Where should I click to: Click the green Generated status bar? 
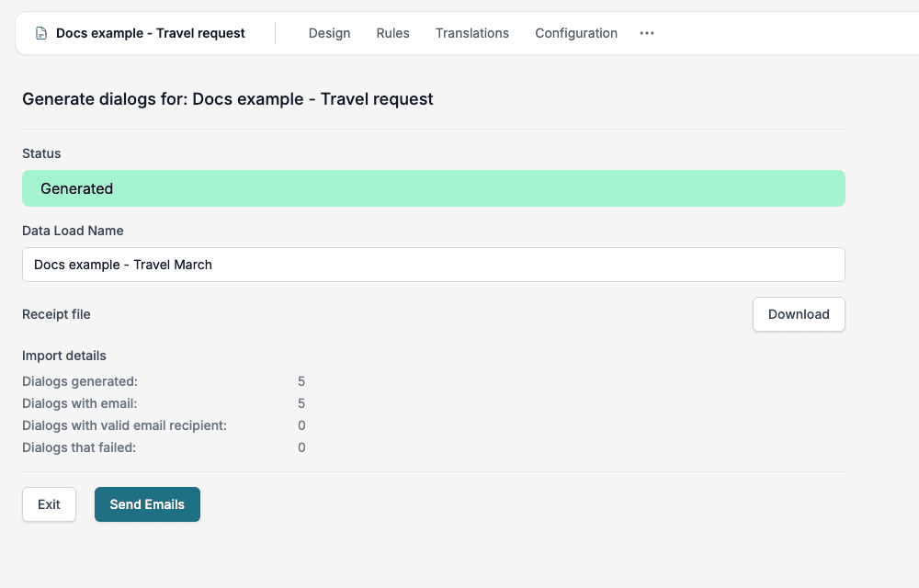tap(434, 188)
